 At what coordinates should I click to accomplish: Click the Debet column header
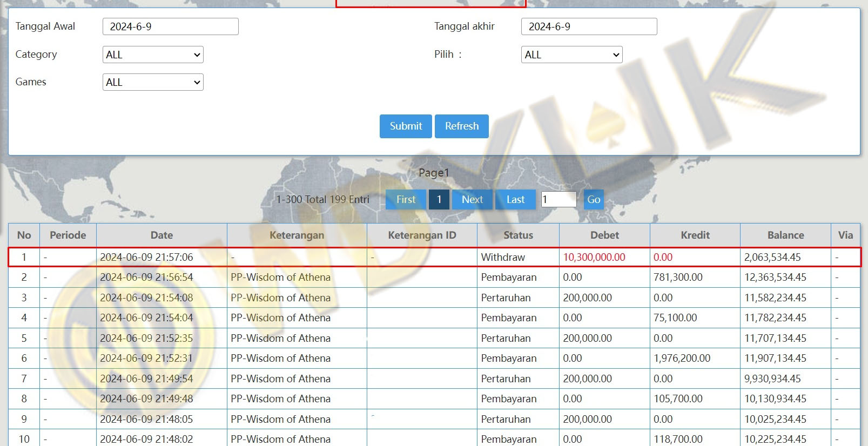[604, 235]
